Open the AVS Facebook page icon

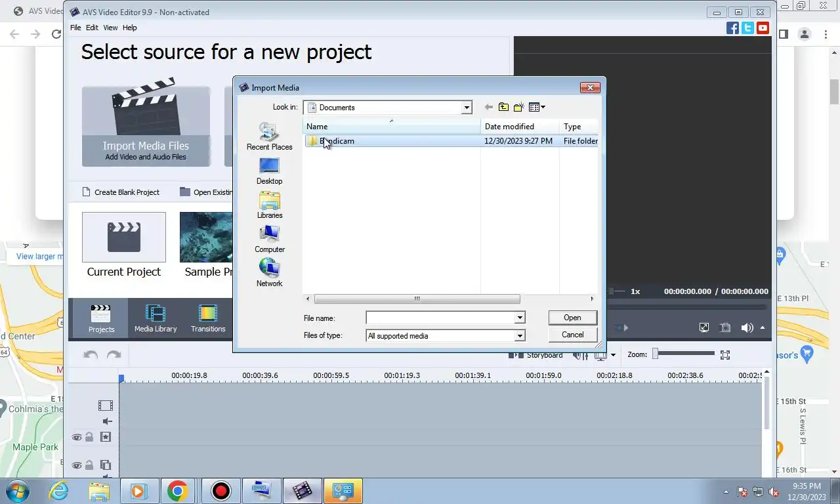[x=733, y=28]
